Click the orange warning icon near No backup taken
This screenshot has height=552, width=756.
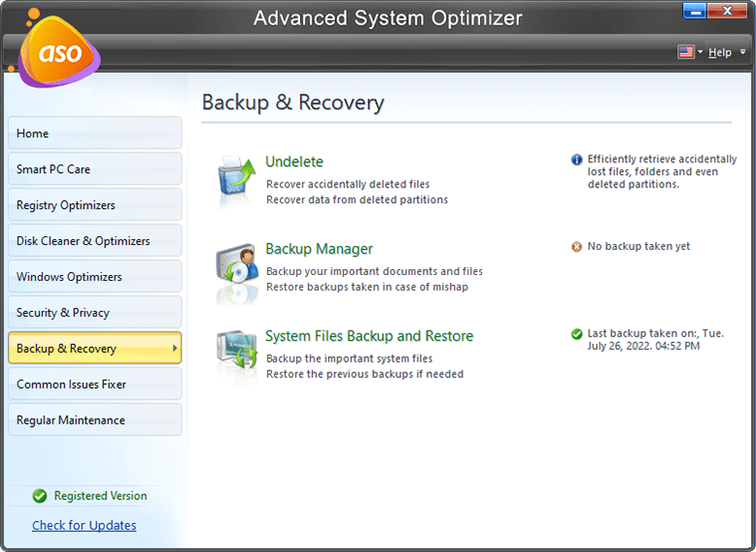(576, 247)
